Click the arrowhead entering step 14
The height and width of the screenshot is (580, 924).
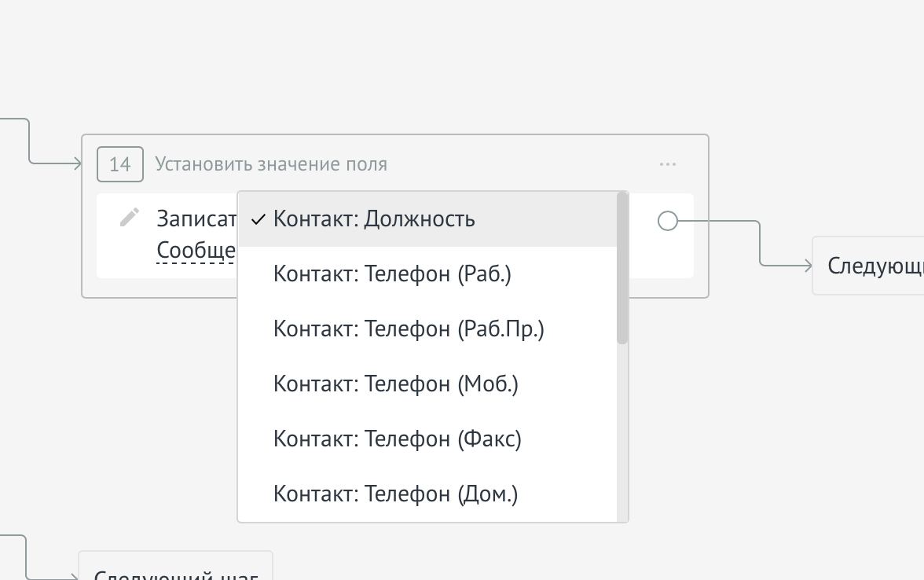pyautogui.click(x=78, y=163)
